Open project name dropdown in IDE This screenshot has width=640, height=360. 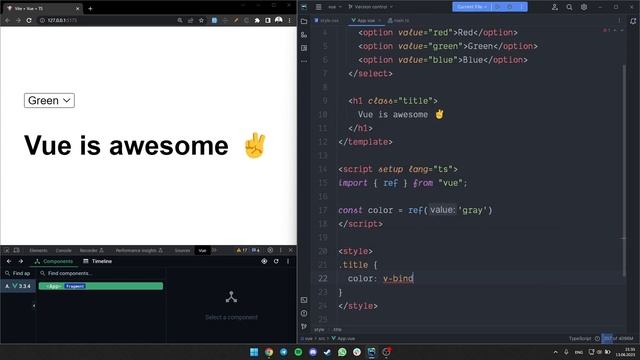click(335, 7)
